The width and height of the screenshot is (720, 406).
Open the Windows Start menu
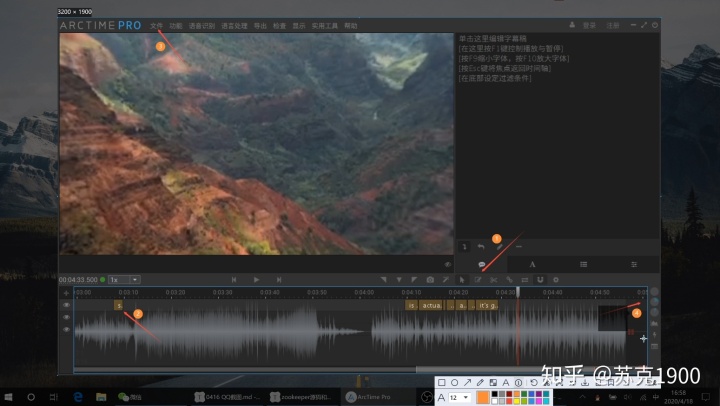click(x=8, y=397)
